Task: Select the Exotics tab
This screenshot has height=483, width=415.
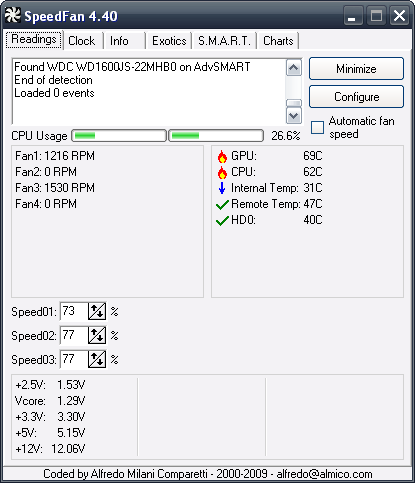Action: point(169,41)
